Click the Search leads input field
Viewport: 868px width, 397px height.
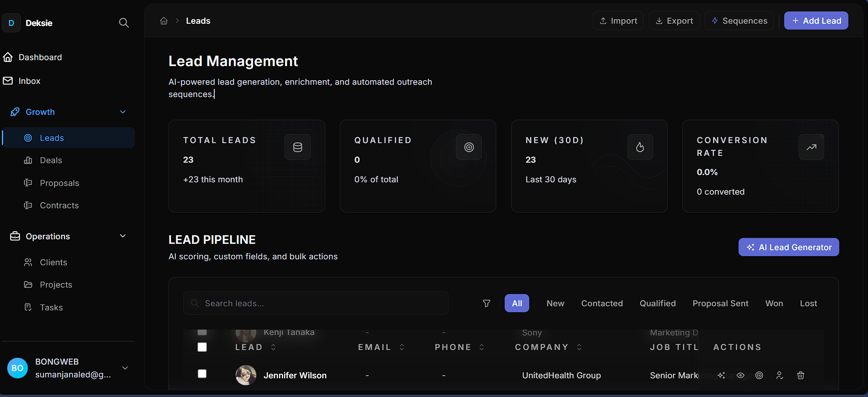point(315,304)
